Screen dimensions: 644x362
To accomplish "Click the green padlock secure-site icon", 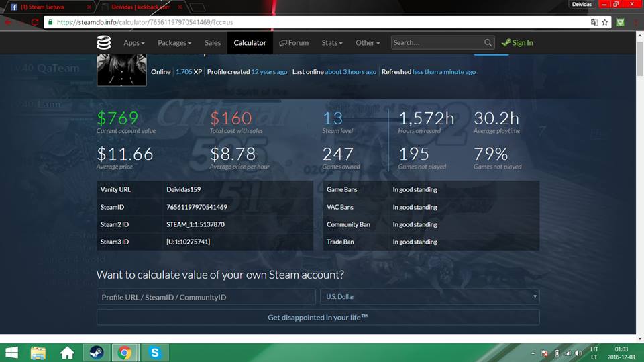I will [50, 22].
